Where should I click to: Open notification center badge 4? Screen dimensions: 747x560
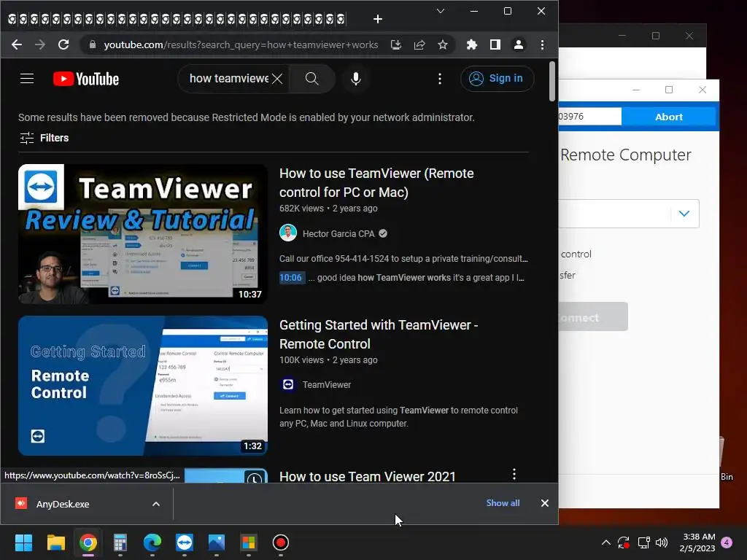727,542
